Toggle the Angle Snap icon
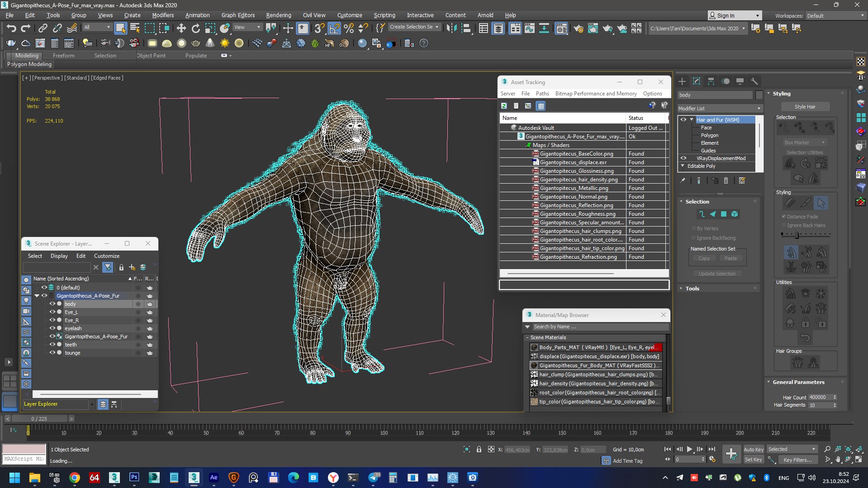Screen dimensions: 868x488 [334, 28]
